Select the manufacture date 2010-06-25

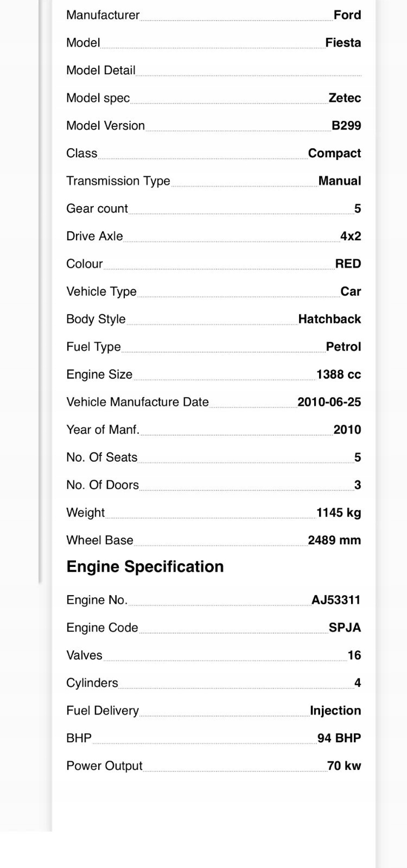click(x=329, y=403)
